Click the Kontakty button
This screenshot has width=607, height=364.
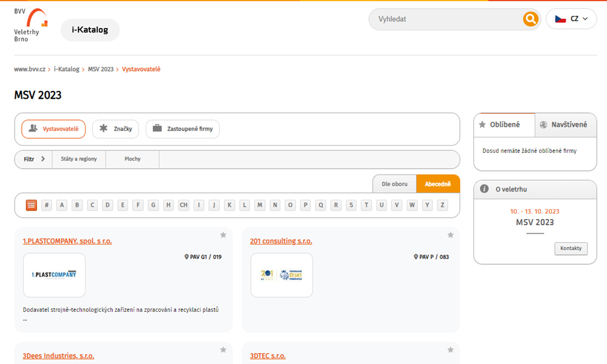tap(571, 248)
